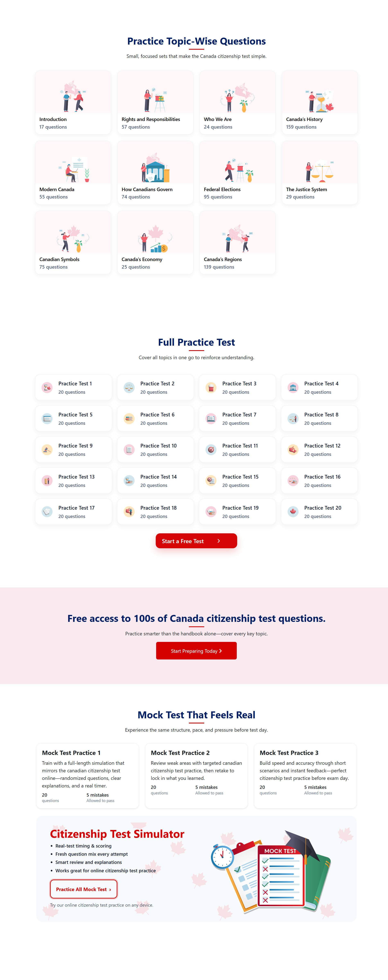The width and height of the screenshot is (388, 980).
Task: Click the Practice Test 1 round icon
Action: pos(47,387)
